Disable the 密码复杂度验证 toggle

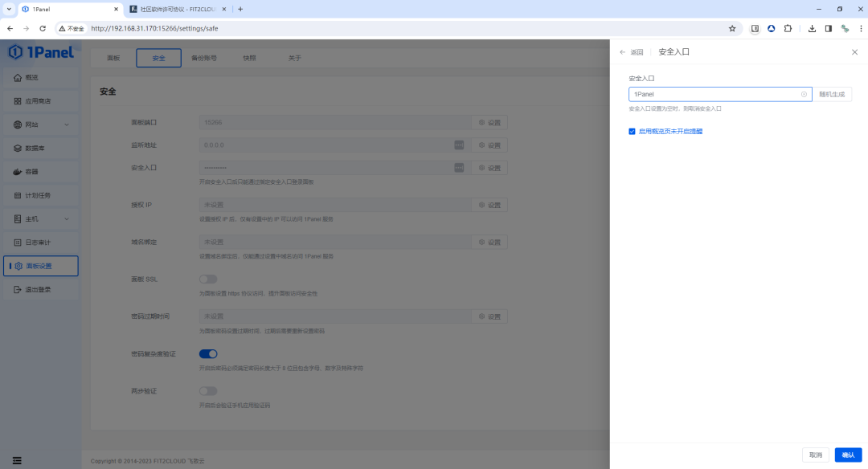click(x=208, y=353)
